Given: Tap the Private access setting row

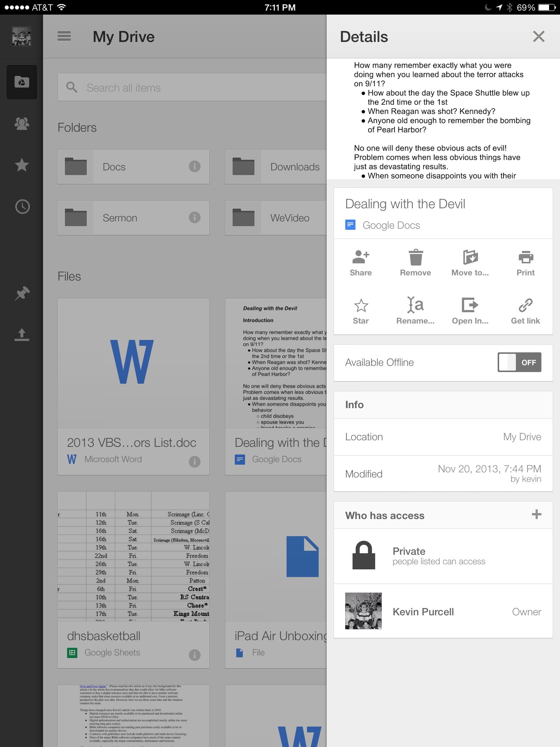Looking at the screenshot, I should pos(443,556).
